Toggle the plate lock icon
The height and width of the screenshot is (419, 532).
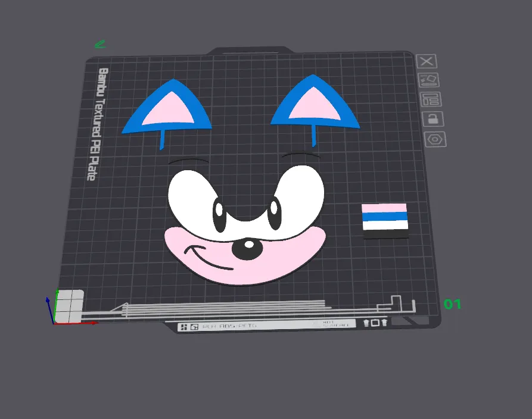[x=433, y=119]
